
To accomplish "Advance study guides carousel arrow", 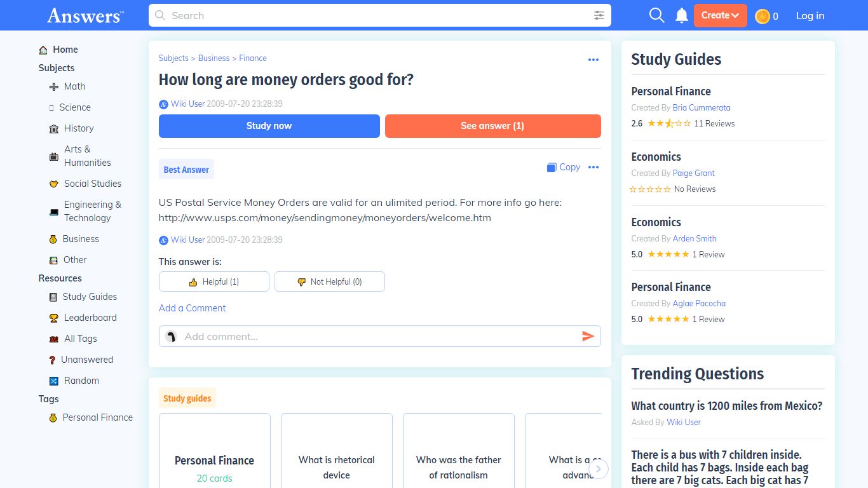I will [x=598, y=469].
